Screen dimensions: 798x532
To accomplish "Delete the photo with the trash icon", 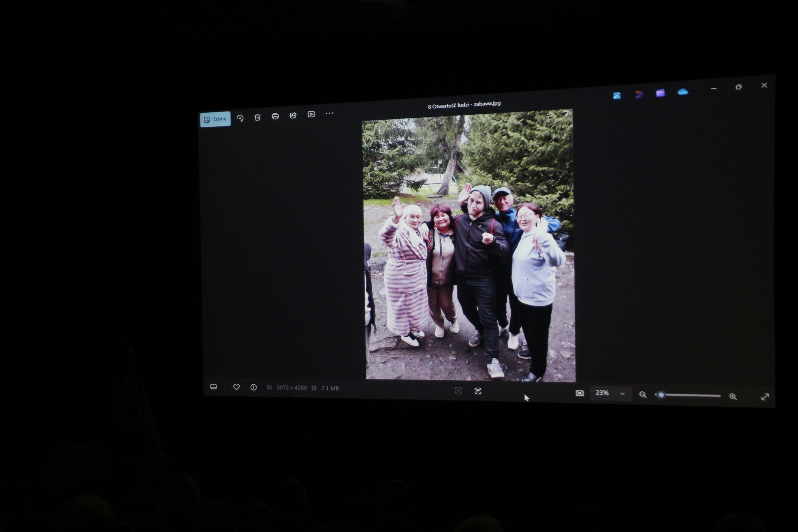I will (x=258, y=117).
